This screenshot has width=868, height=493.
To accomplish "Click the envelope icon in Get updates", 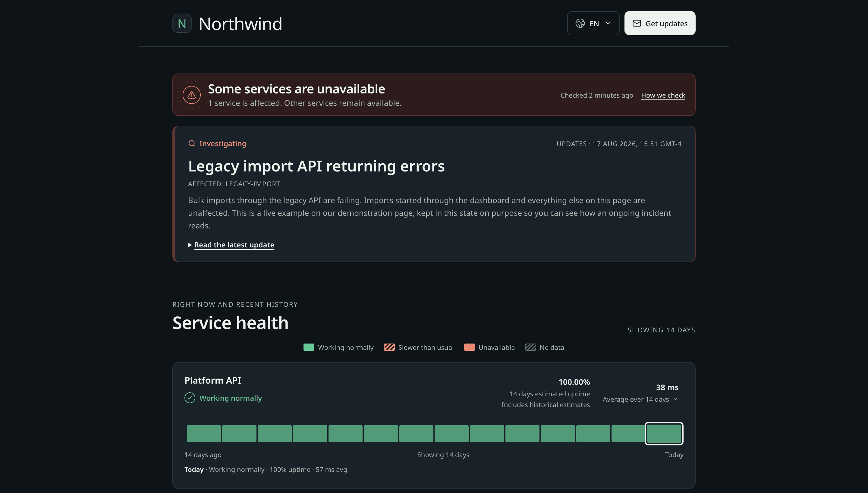I will tap(637, 24).
